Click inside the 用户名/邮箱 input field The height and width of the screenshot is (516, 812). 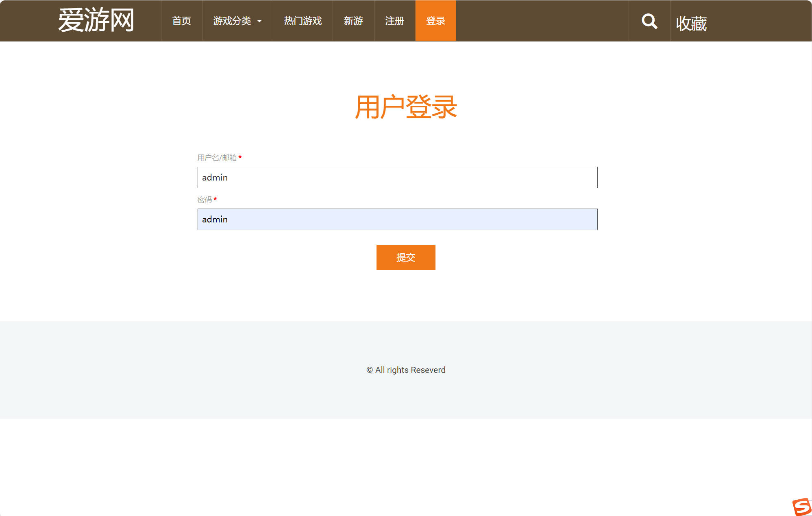397,178
